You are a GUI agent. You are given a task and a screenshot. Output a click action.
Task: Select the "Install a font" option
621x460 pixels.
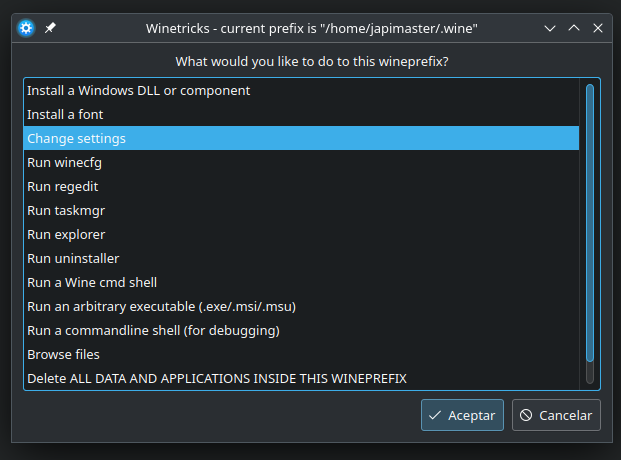[65, 114]
